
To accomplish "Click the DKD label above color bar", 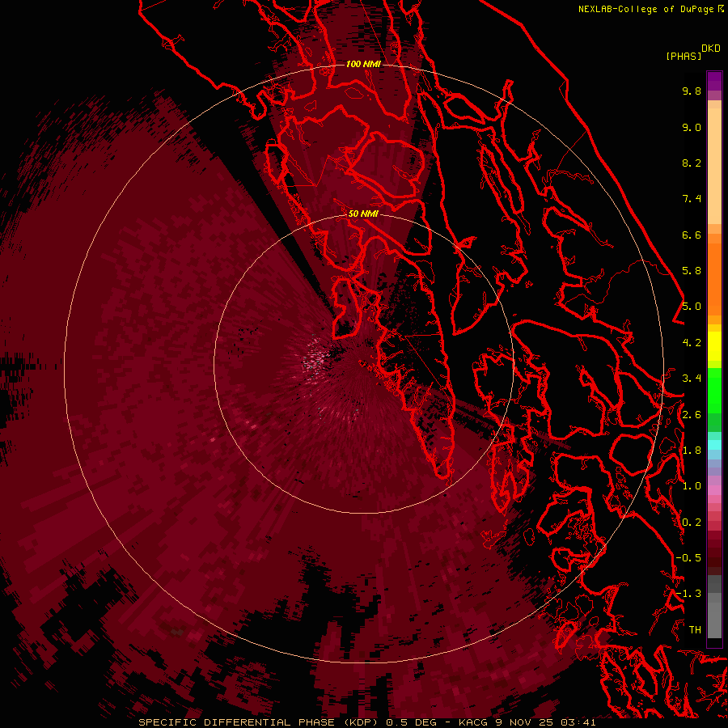I will click(x=711, y=49).
